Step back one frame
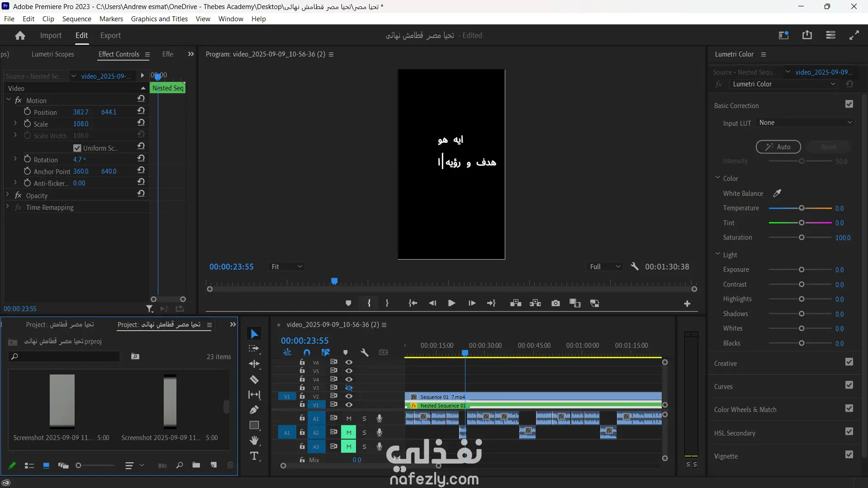 pos(432,303)
